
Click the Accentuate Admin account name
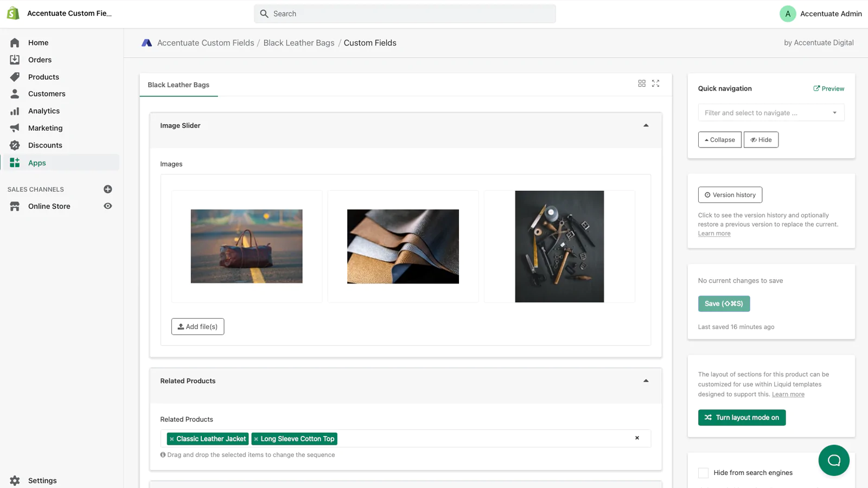pyautogui.click(x=831, y=14)
